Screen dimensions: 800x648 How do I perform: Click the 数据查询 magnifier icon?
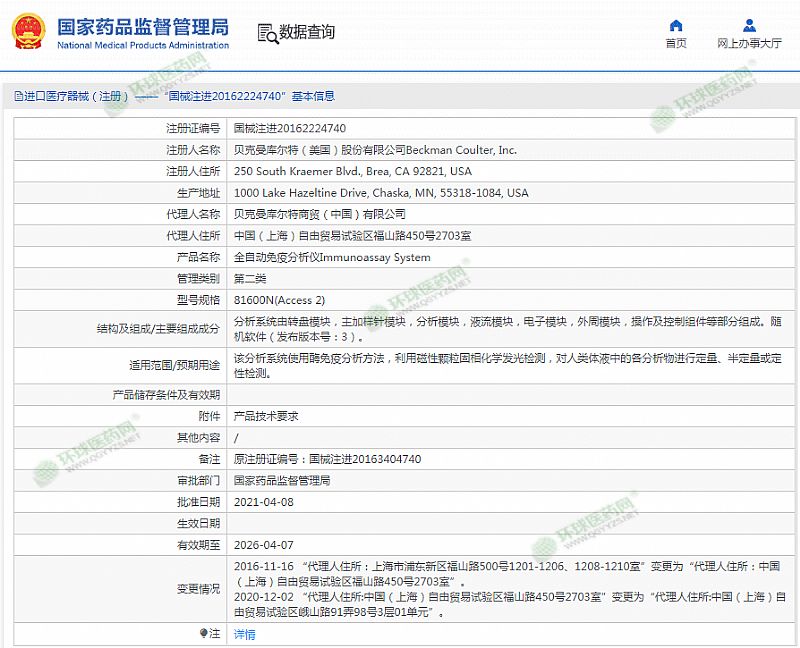pyautogui.click(x=266, y=33)
